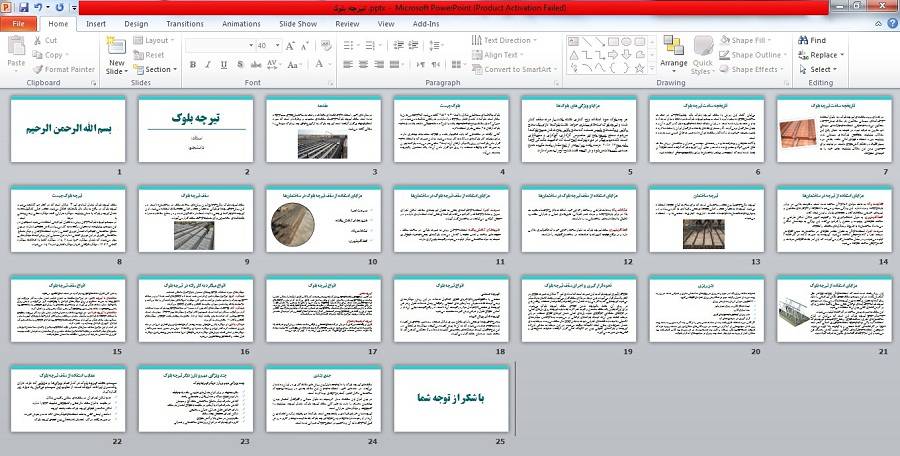The width and height of the screenshot is (900, 456).
Task: Align text left
Action: (348, 64)
